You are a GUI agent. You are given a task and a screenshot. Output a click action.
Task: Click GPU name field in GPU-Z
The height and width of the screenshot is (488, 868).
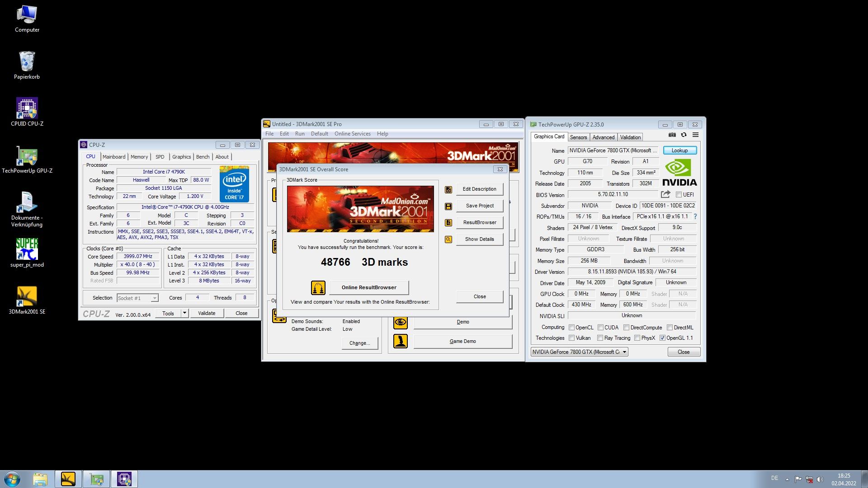tap(614, 150)
